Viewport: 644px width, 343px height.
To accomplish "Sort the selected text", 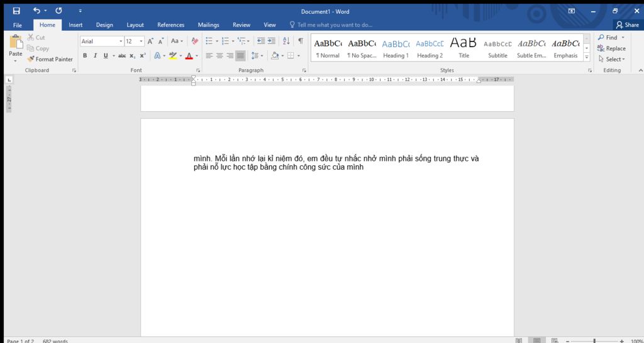I will [x=286, y=41].
